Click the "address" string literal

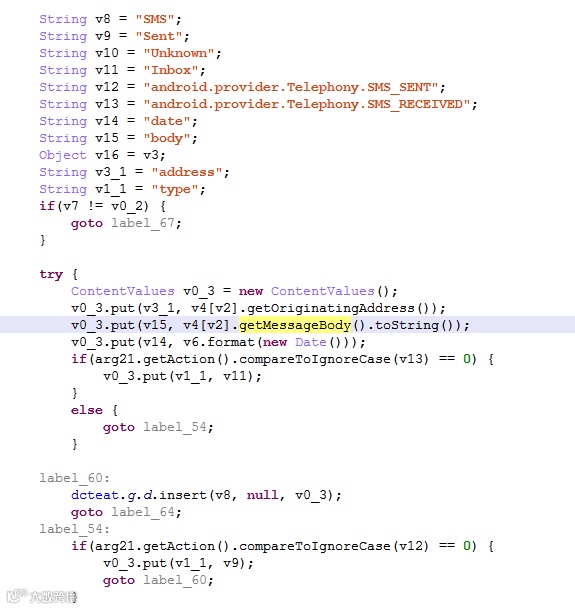(186, 172)
